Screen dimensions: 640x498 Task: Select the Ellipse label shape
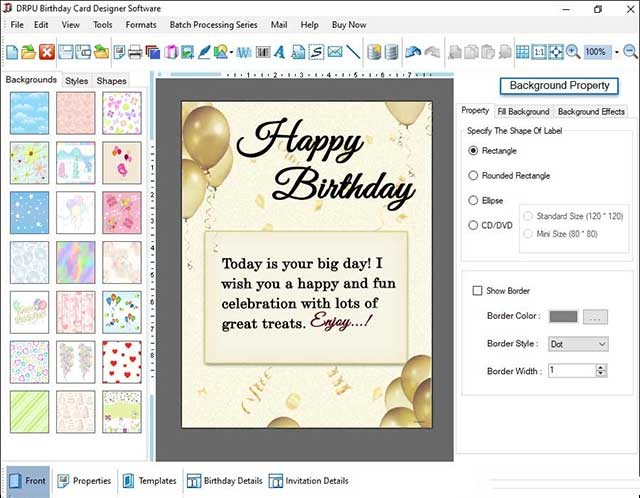(x=474, y=201)
